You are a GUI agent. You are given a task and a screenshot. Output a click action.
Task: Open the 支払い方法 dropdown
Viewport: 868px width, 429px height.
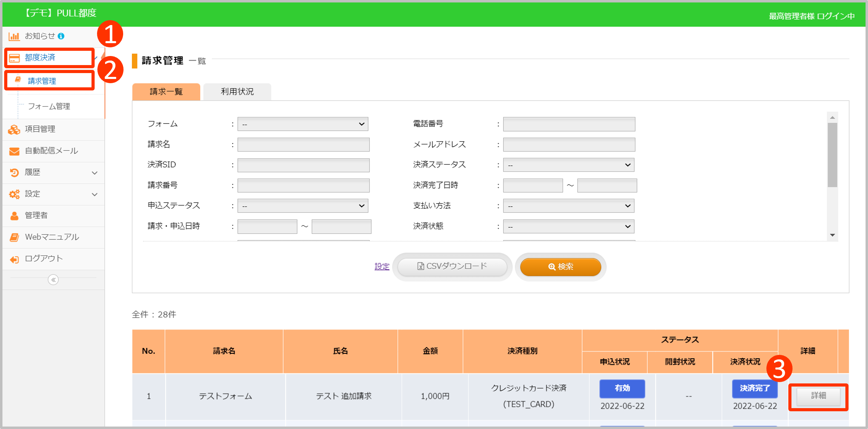coord(568,206)
